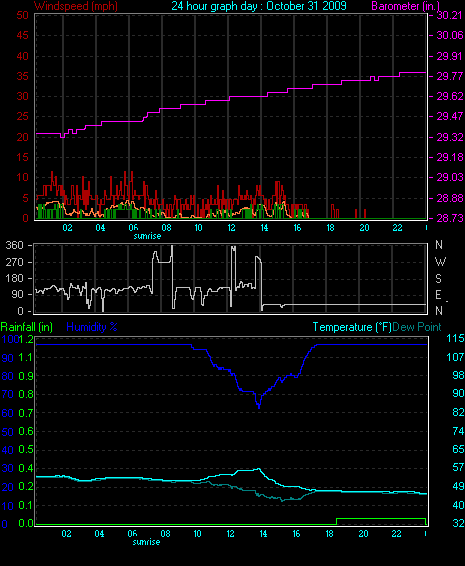Click the Rainfall (in) legend label

coord(27,327)
